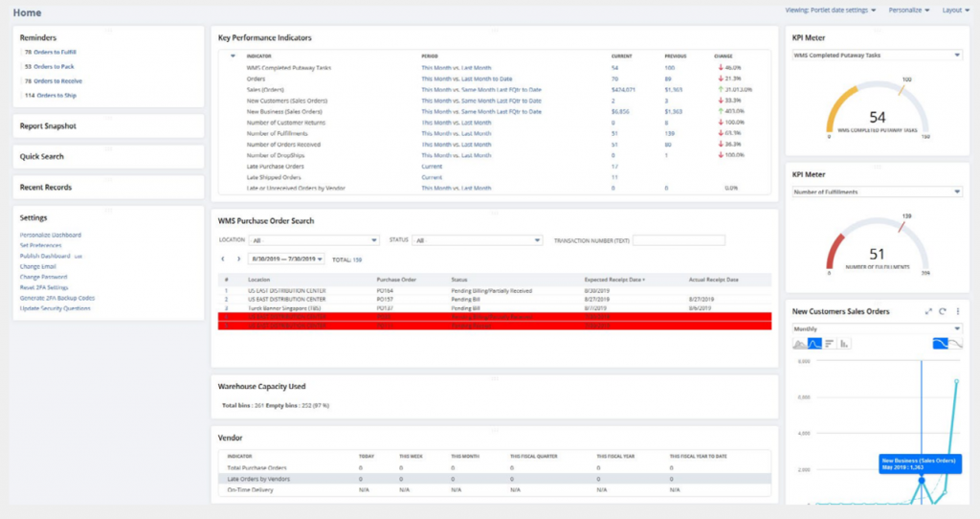Go to previous date range in PO search
The height and width of the screenshot is (519, 980).
click(223, 259)
